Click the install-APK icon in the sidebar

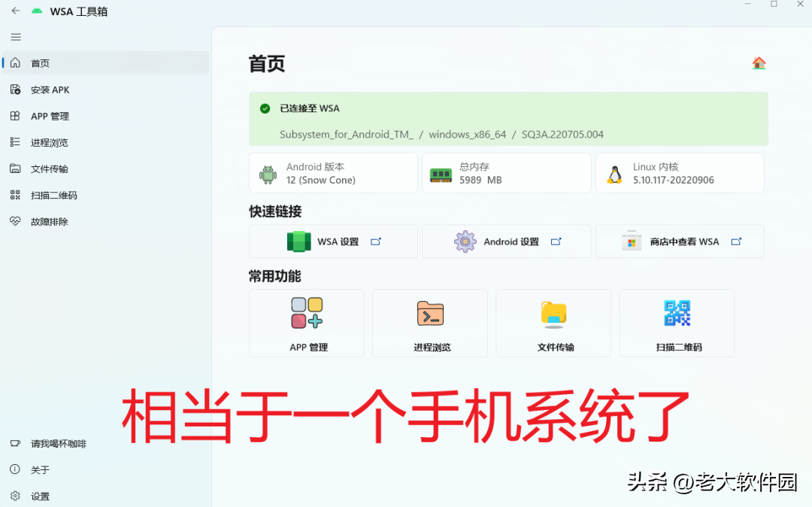[16, 90]
